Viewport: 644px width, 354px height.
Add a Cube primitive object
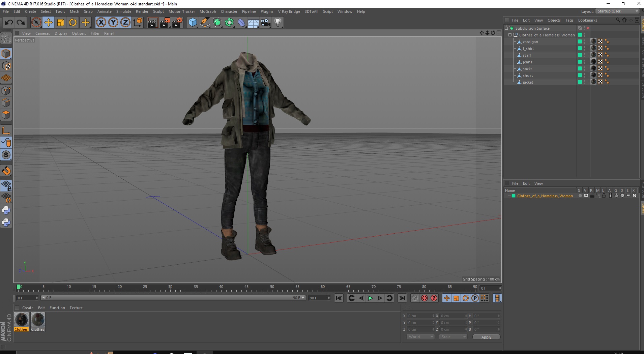(x=193, y=23)
